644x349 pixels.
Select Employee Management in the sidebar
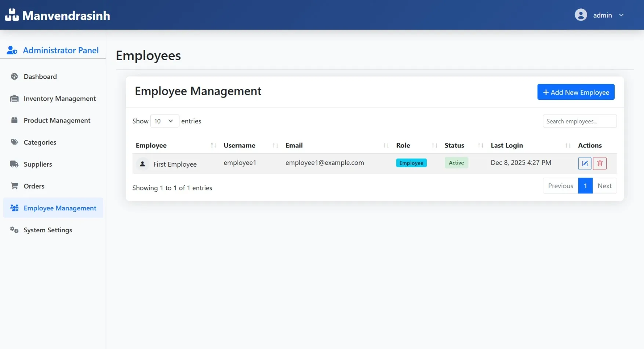coord(59,208)
